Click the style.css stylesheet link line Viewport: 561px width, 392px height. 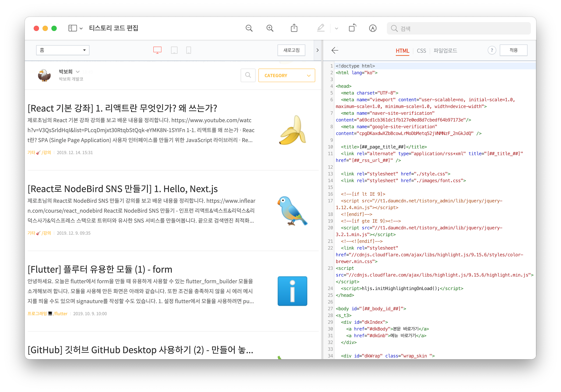(395, 174)
